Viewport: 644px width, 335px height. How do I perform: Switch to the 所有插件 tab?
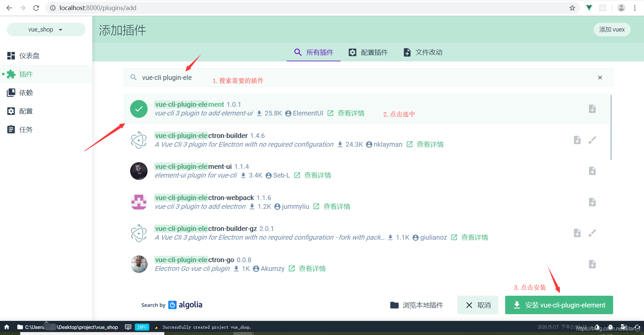pyautogui.click(x=314, y=52)
